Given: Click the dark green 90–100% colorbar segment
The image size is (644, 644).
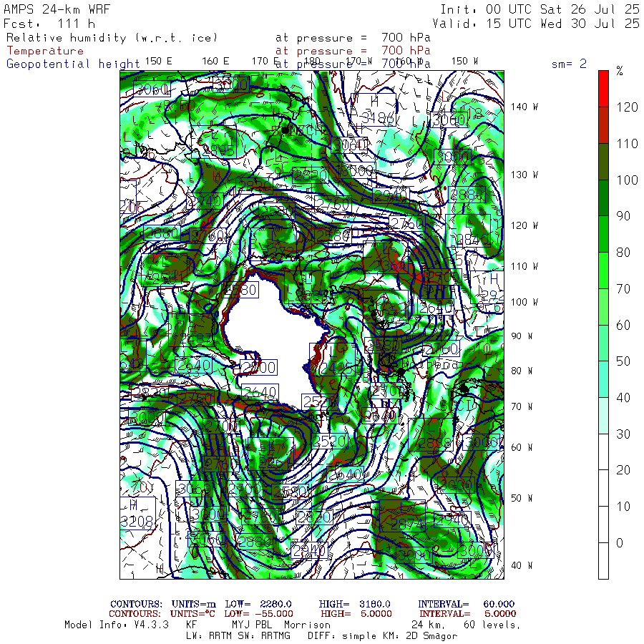Looking at the screenshot, I should coord(603,198).
